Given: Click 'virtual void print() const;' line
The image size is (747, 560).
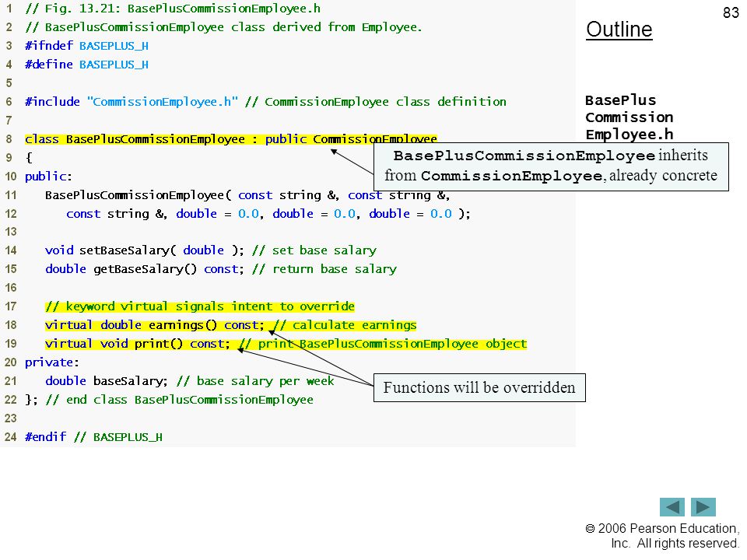Looking at the screenshot, I should (x=286, y=344).
